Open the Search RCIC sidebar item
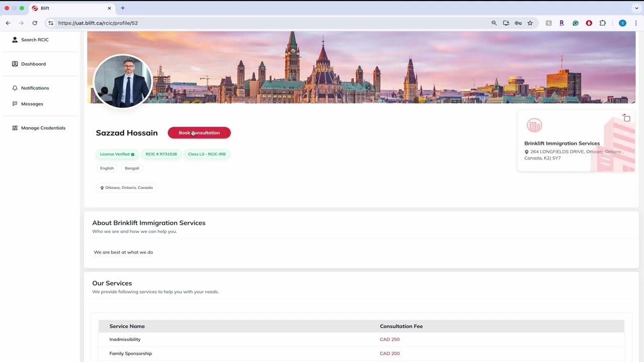This screenshot has height=362, width=644. (x=30, y=40)
